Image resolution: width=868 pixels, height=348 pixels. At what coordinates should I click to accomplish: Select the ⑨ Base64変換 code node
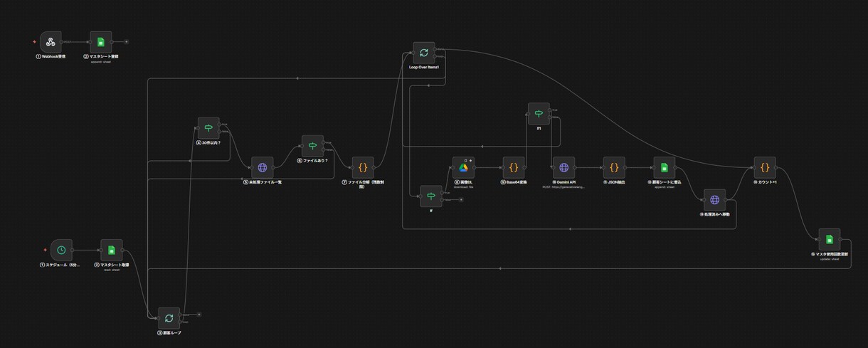[513, 168]
